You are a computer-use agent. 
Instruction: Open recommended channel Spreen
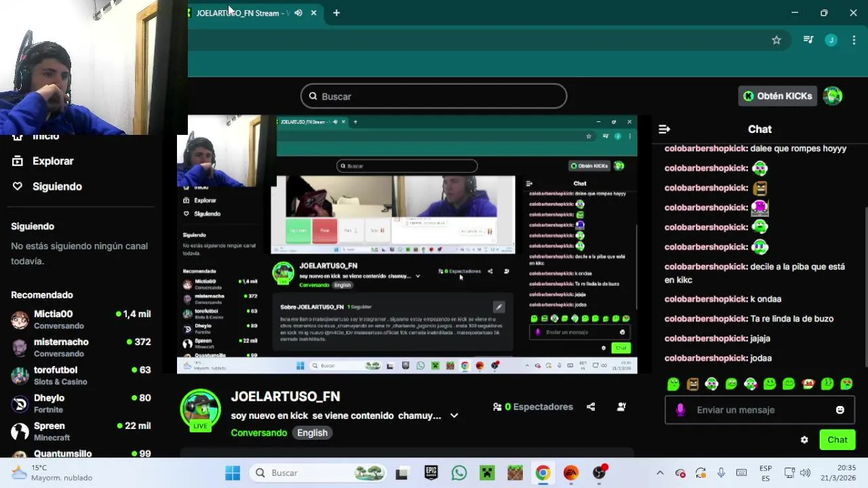tap(81, 431)
